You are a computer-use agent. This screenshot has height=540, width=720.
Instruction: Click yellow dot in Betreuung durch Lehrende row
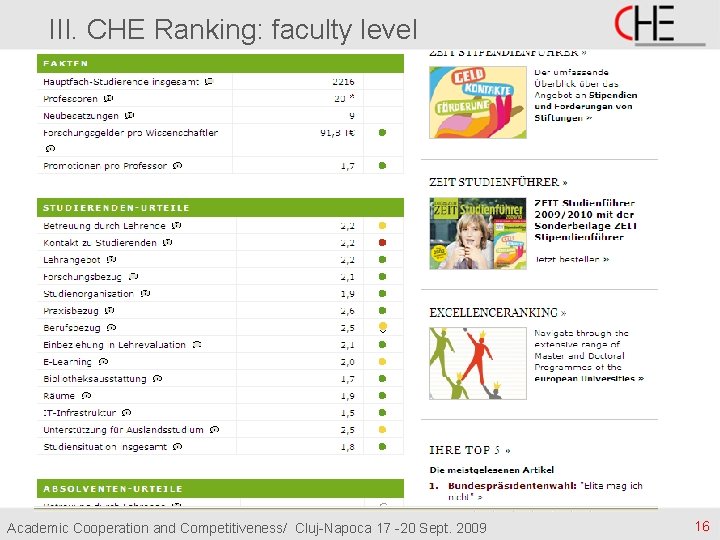[x=382, y=225]
